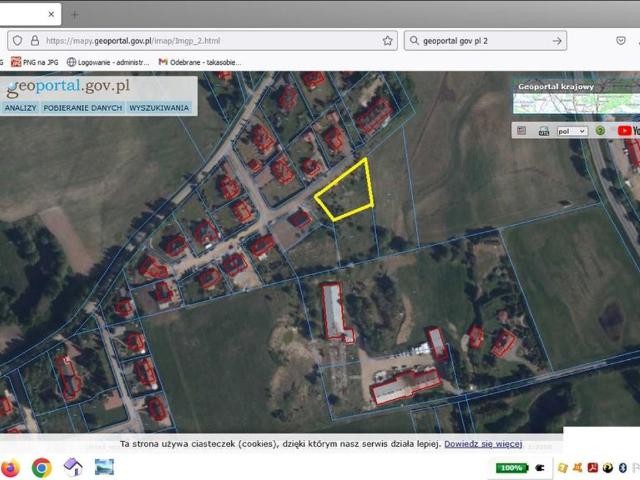Image resolution: width=640 pixels, height=480 pixels.
Task: Expand the 'pol' language dropdown
Action: tap(572, 131)
